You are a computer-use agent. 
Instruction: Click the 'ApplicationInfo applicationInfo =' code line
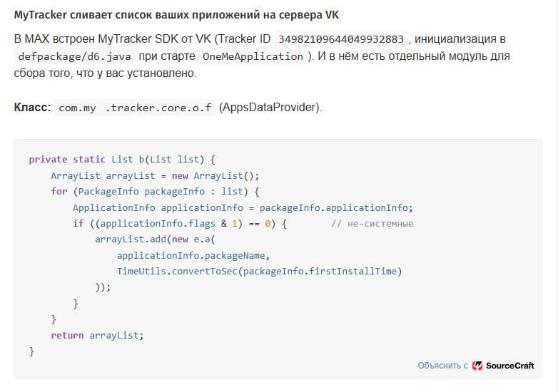[243, 208]
